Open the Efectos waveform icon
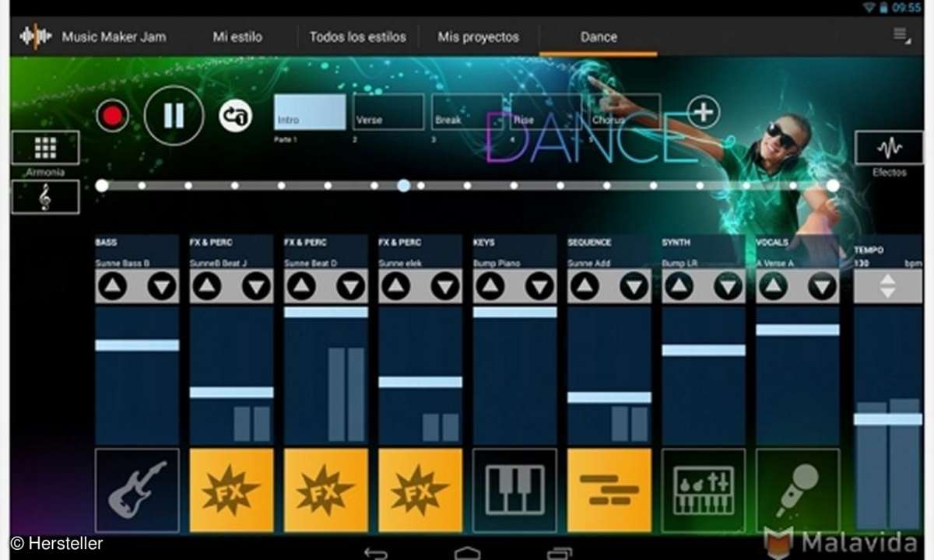The height and width of the screenshot is (560, 934). 889,148
